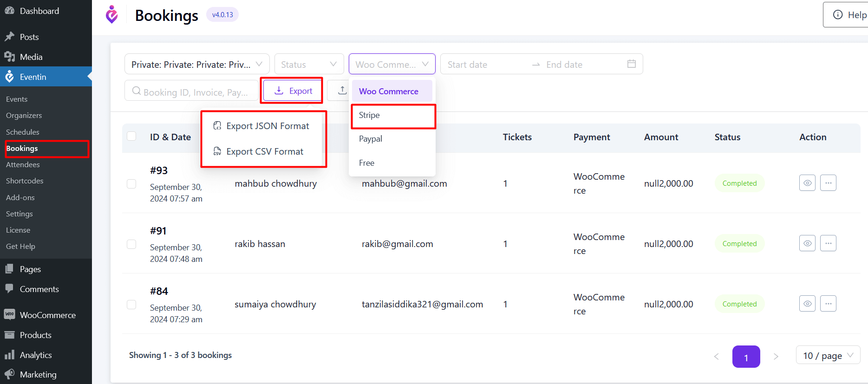
Task: Select checkbox for booking #91
Action: [x=131, y=244]
